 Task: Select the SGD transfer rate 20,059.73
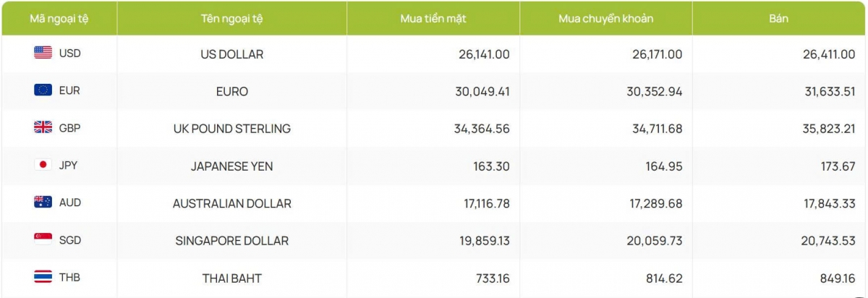(x=654, y=241)
